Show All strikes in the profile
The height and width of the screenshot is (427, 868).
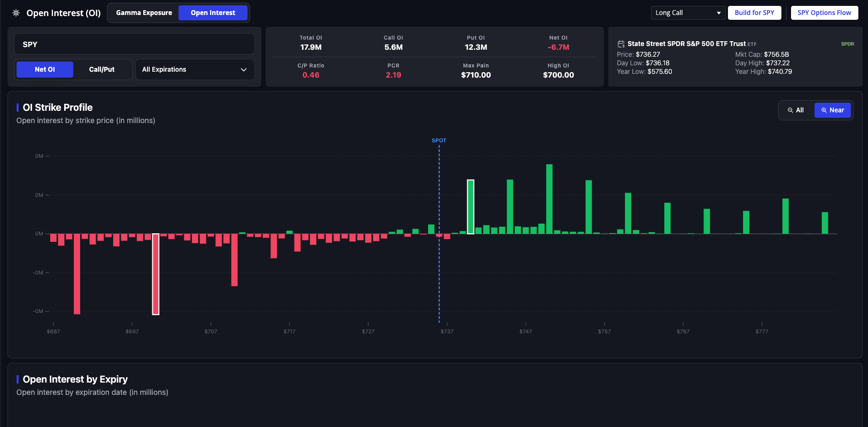(x=796, y=110)
